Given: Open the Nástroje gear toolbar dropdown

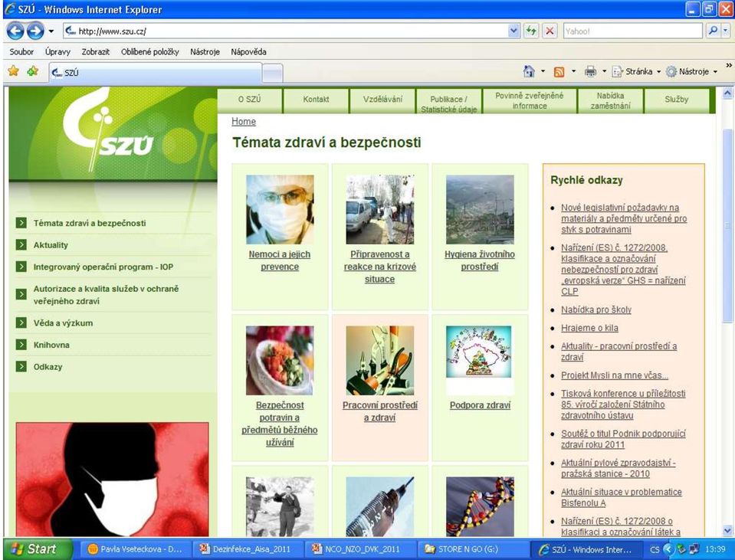Looking at the screenshot, I should pos(692,72).
